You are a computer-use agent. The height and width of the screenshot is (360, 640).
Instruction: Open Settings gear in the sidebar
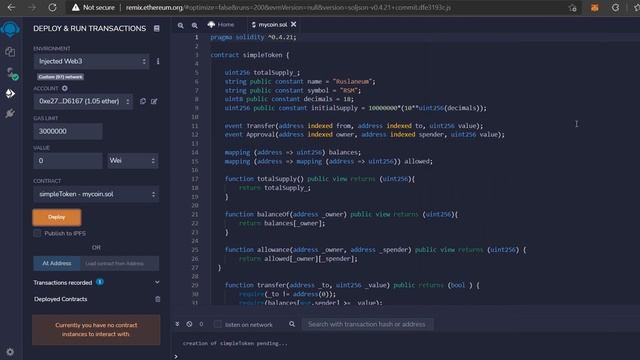tap(10, 351)
